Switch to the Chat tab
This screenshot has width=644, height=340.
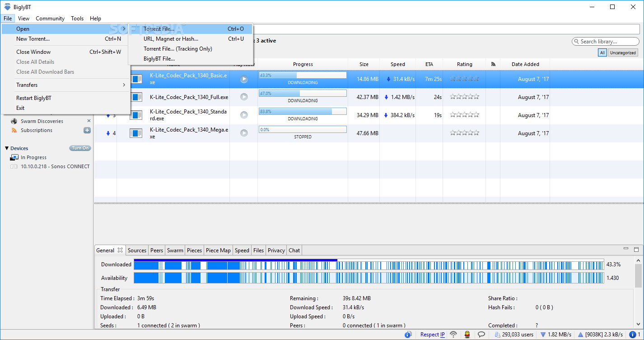[x=294, y=250]
